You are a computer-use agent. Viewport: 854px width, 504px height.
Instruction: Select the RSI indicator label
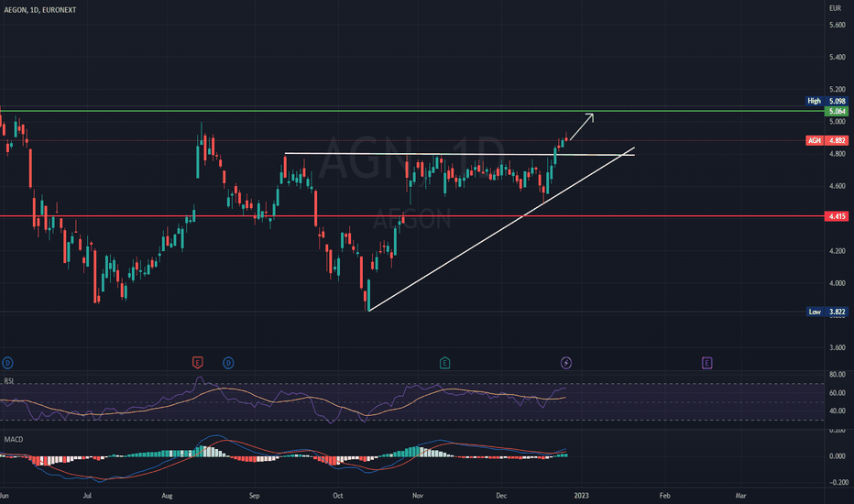pyautogui.click(x=9, y=381)
